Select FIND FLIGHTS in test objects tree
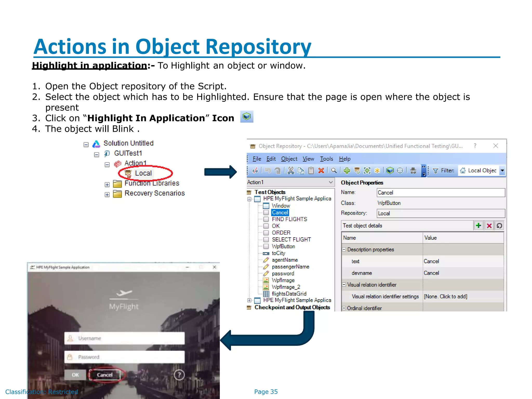The image size is (532, 399). pos(289,219)
